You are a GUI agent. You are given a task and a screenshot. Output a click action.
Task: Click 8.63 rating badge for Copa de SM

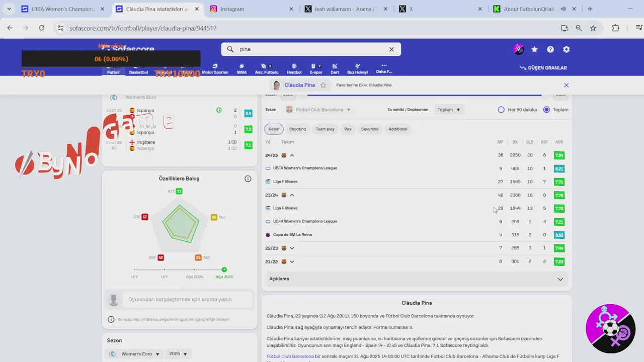[559, 235]
